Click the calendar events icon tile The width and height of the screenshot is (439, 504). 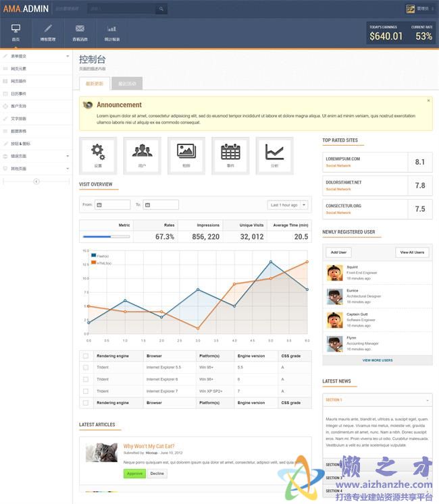[x=230, y=155]
